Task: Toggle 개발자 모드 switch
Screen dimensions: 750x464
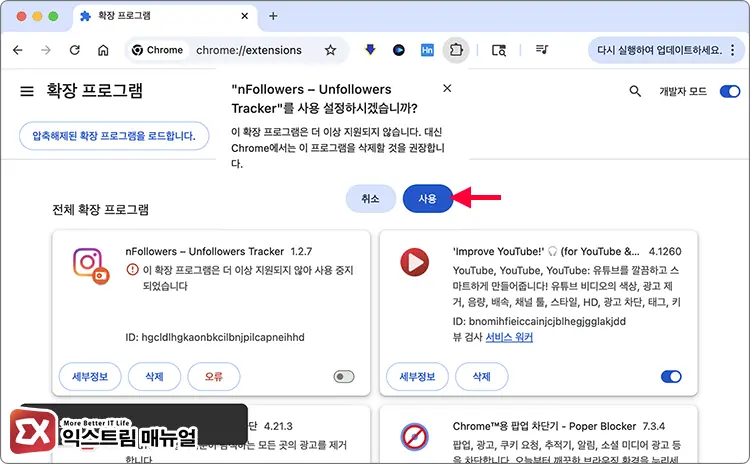Action: 730,91
